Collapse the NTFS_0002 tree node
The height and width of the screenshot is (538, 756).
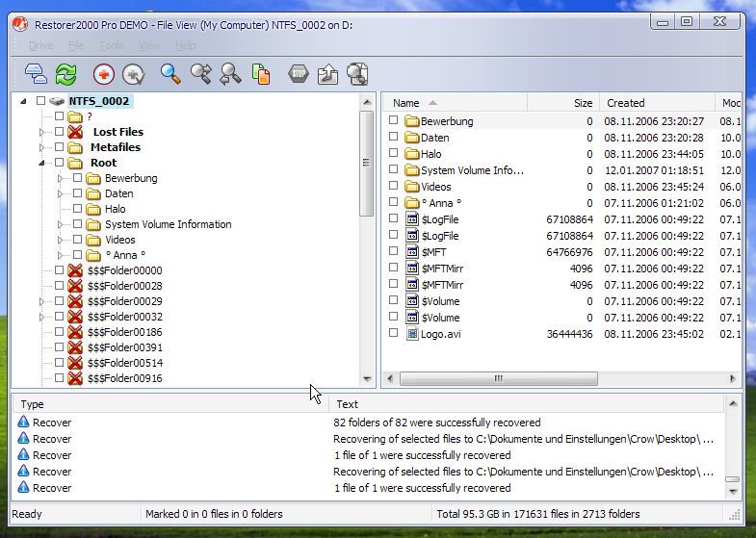23,101
